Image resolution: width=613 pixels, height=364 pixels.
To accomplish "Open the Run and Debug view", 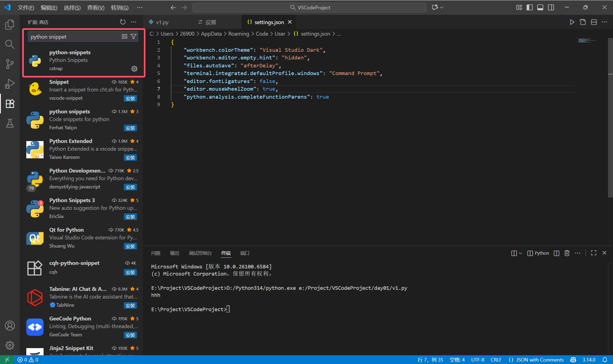I will pyautogui.click(x=10, y=84).
